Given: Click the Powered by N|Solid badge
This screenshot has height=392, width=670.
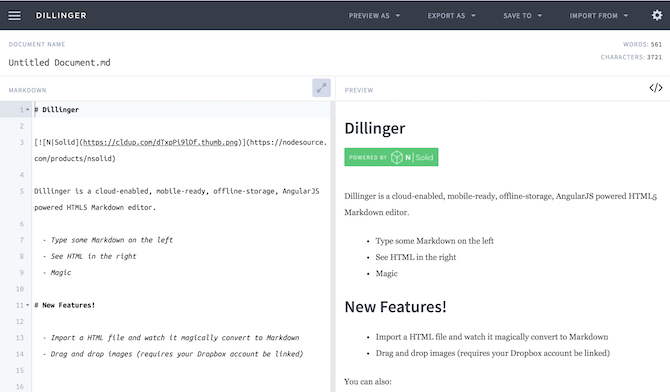Looking at the screenshot, I should (391, 157).
